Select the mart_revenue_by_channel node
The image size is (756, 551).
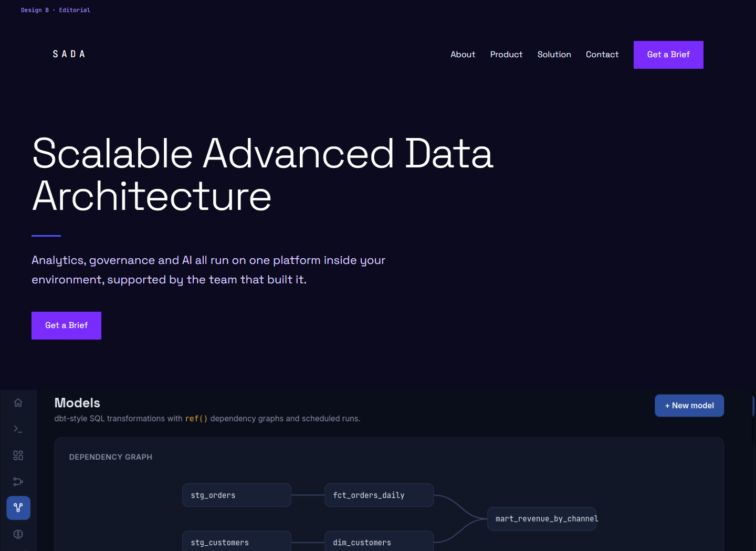click(x=542, y=518)
